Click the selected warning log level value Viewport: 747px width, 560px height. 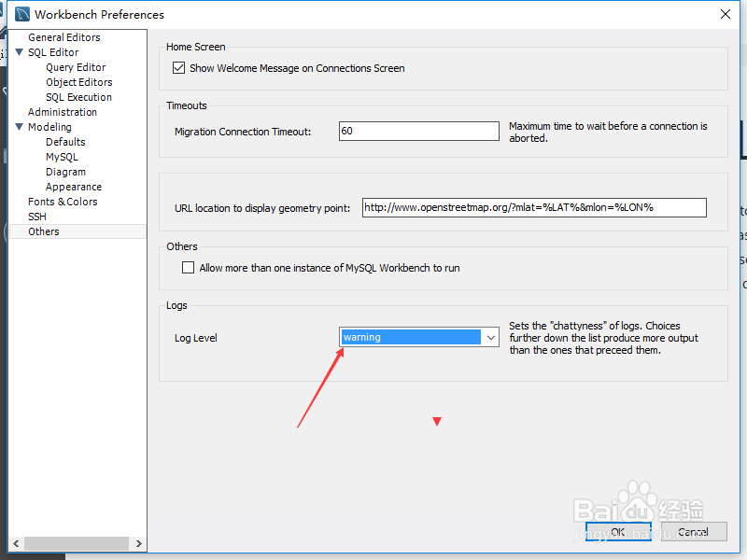pos(411,337)
